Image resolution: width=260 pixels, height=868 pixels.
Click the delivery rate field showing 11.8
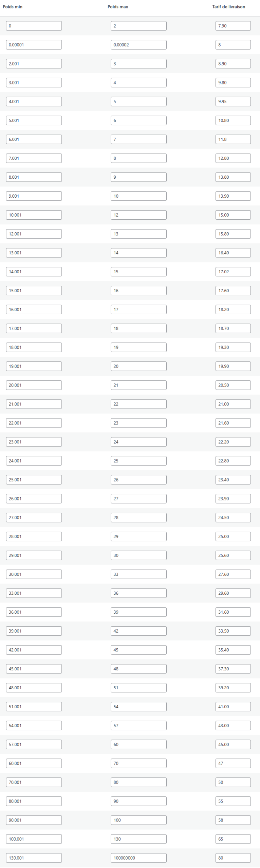(x=233, y=139)
